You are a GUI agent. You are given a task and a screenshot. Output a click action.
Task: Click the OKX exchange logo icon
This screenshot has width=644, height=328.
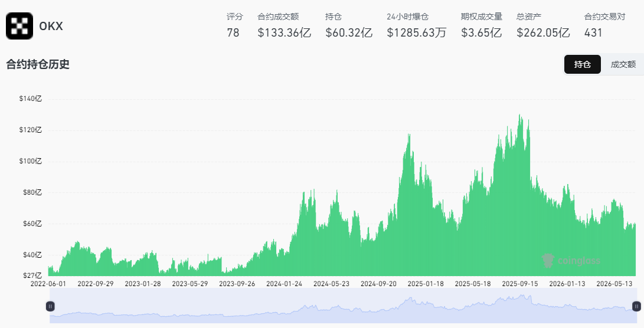point(19,26)
